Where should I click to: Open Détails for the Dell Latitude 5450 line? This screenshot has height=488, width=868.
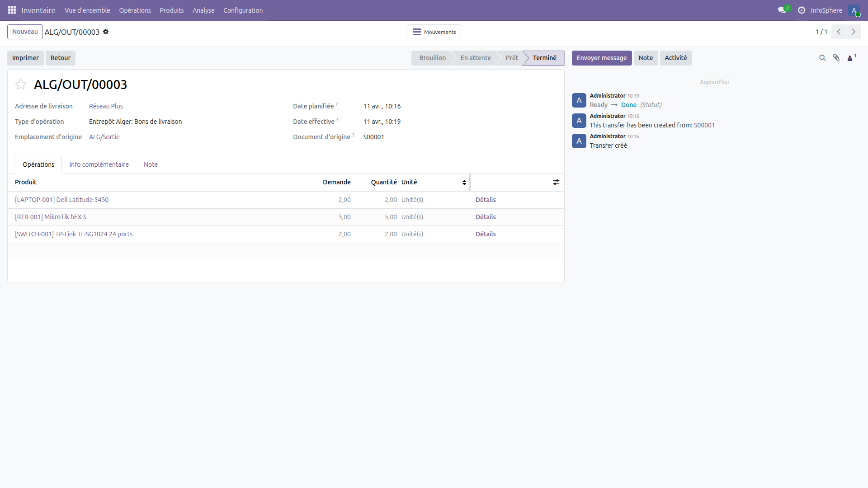pos(486,199)
